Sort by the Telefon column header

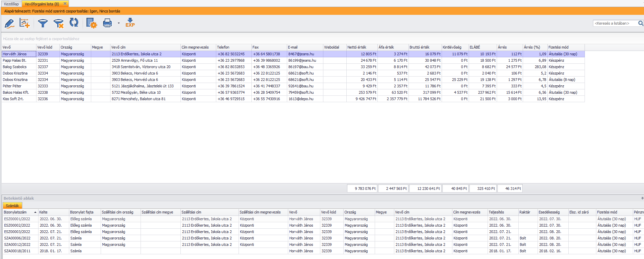pos(233,47)
